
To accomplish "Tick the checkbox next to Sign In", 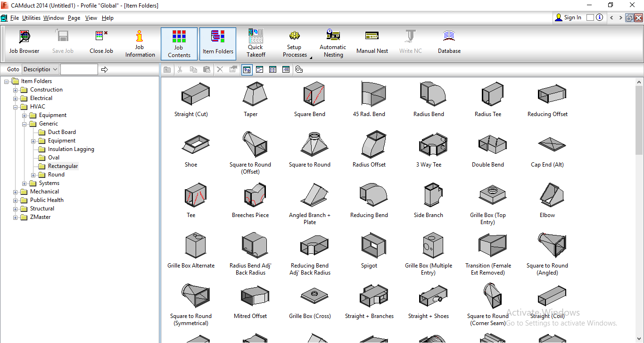I will pyautogui.click(x=590, y=17).
